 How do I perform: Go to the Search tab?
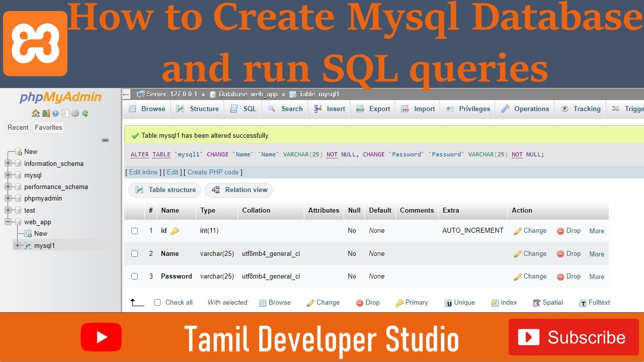click(x=285, y=109)
